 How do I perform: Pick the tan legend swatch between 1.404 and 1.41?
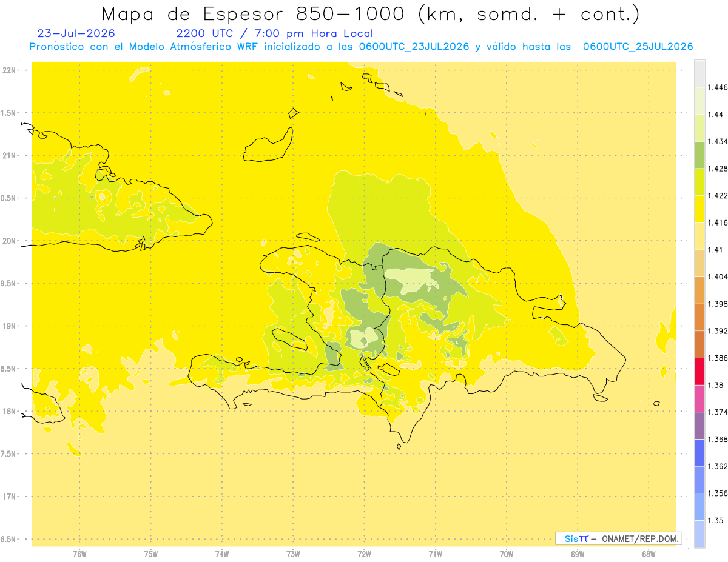click(699, 263)
